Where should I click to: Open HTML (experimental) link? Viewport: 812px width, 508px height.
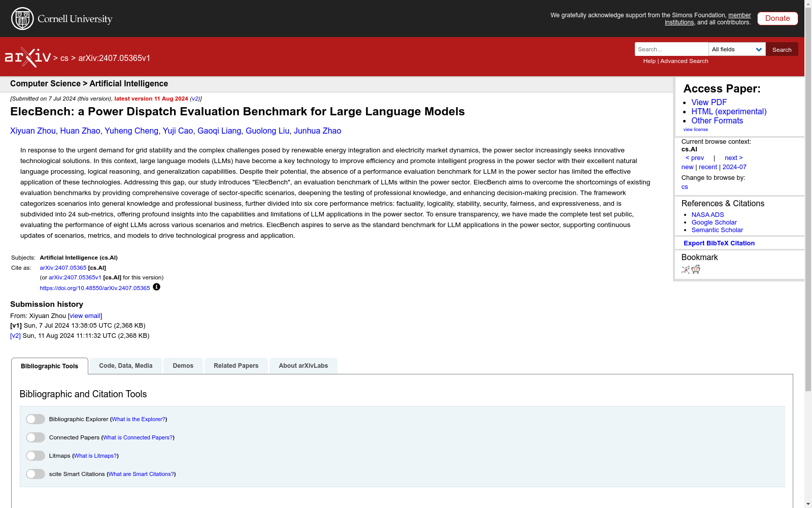729,111
